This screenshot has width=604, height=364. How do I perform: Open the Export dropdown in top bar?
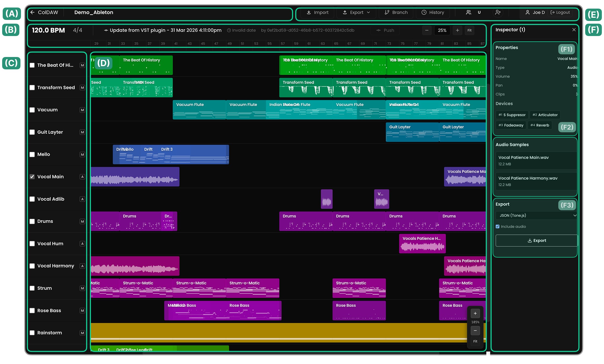click(x=357, y=12)
